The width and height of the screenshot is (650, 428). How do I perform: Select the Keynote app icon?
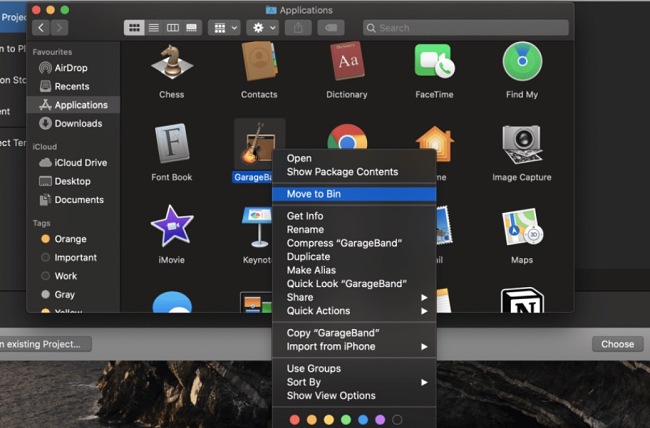point(257,227)
